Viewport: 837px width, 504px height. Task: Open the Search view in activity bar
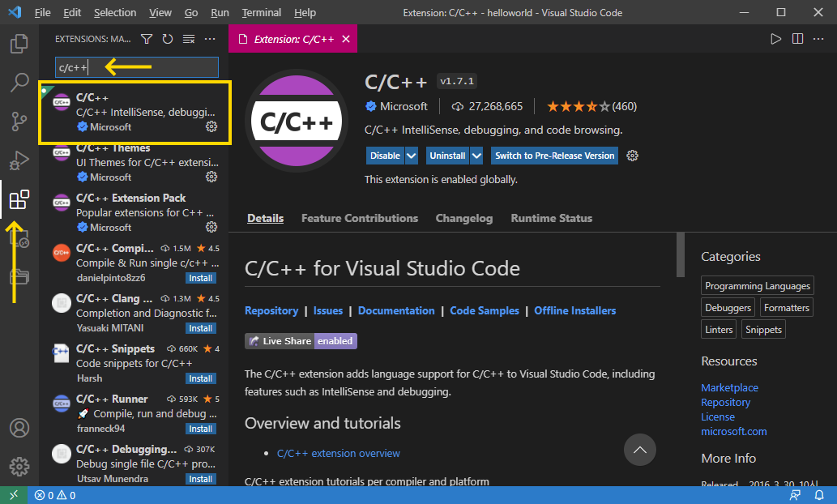click(x=19, y=82)
